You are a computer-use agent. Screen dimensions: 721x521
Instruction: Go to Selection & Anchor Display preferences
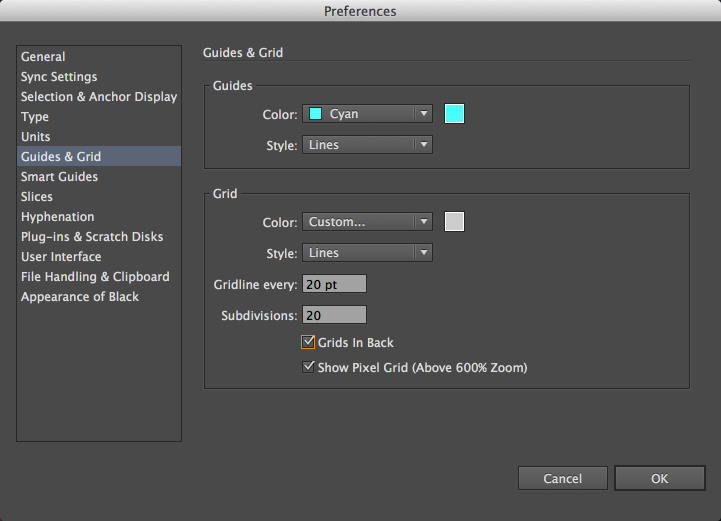pyautogui.click(x=98, y=97)
